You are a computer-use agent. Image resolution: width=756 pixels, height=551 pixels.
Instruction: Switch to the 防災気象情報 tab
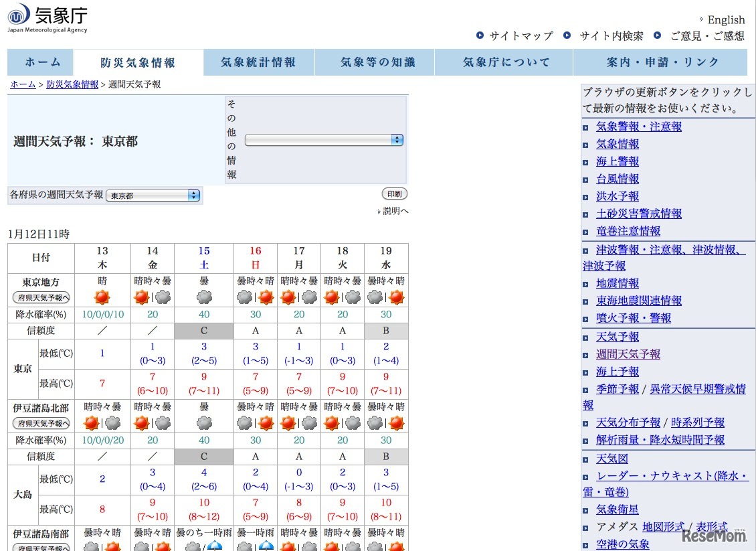[x=138, y=62]
